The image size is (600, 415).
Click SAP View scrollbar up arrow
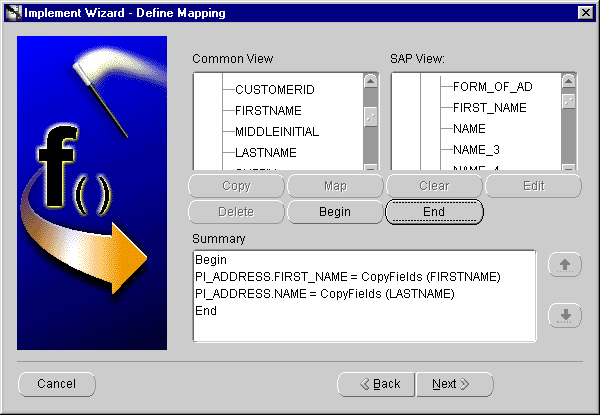coord(569,81)
